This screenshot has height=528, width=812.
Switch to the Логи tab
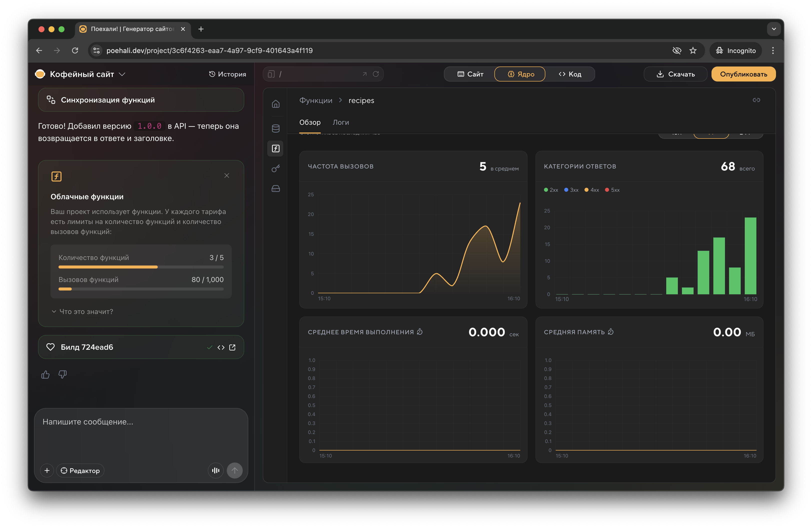(x=340, y=122)
